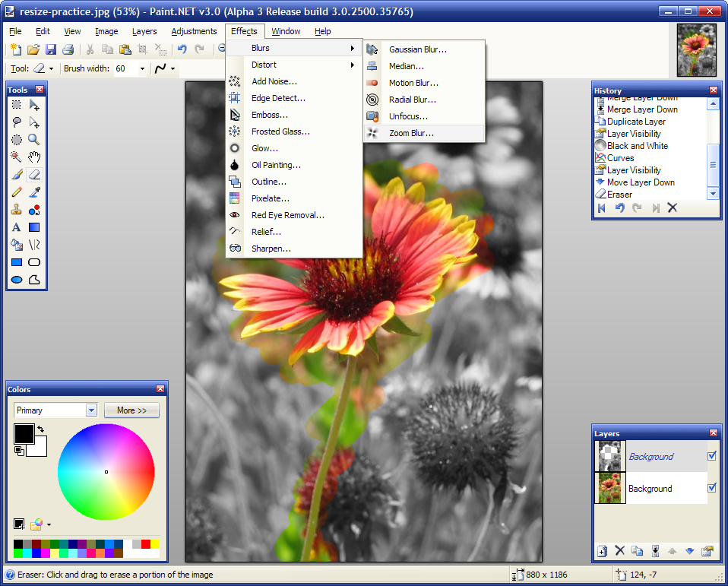Viewport: 728px width, 586px height.
Task: Open the Brush width dropdown
Action: [143, 68]
